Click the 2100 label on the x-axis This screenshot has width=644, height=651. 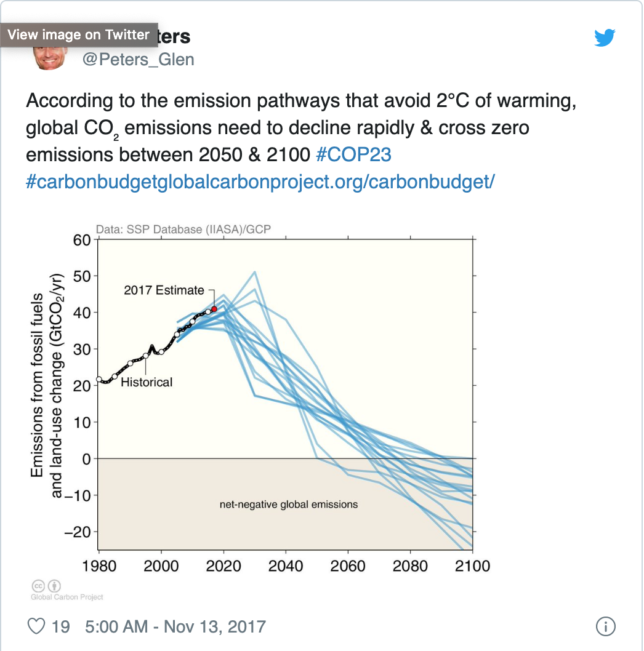tap(472, 565)
